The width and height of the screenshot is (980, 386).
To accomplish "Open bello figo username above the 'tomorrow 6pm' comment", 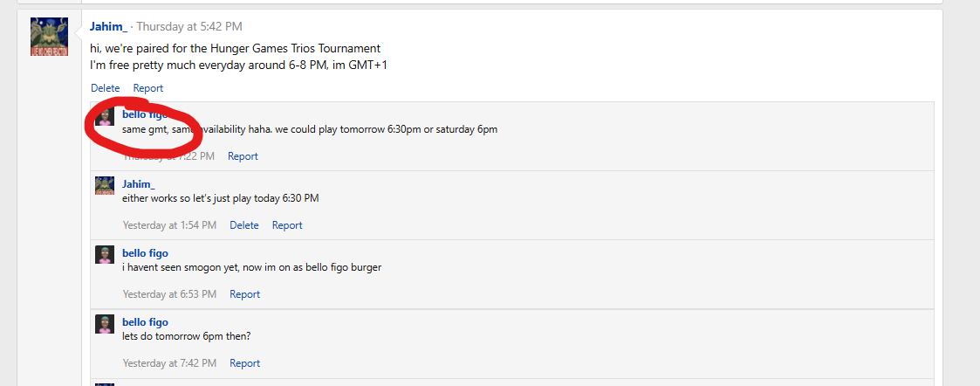I will click(x=145, y=322).
